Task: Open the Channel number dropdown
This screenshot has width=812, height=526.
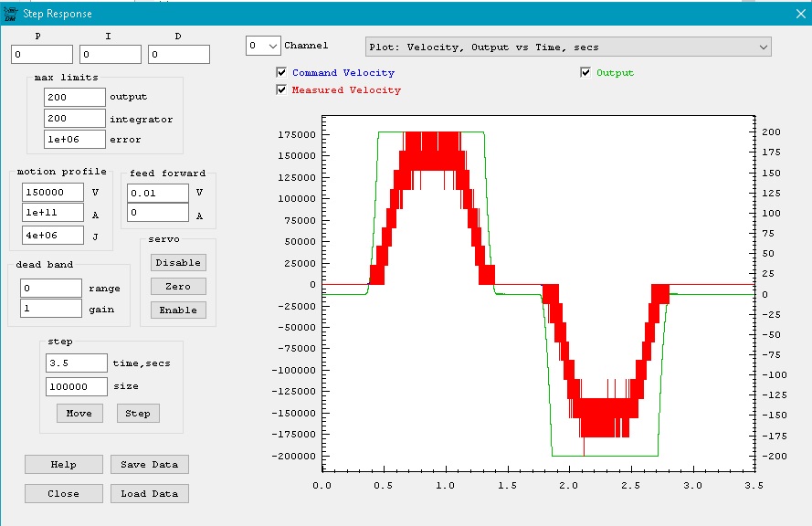Action: 263,46
